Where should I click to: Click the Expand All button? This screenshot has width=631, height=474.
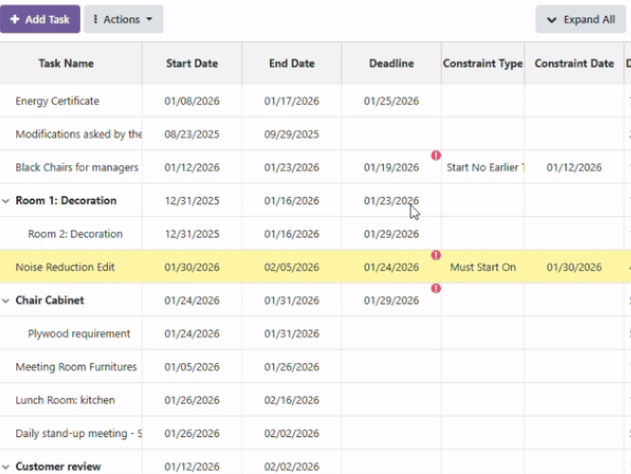(580, 19)
